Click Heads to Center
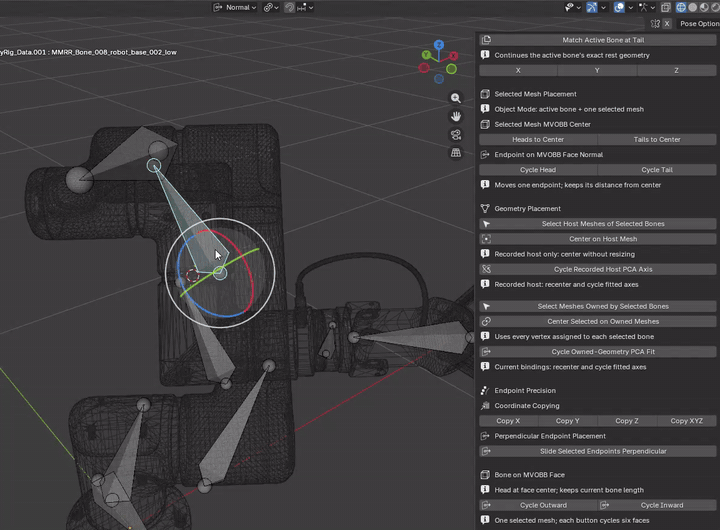 [x=538, y=139]
